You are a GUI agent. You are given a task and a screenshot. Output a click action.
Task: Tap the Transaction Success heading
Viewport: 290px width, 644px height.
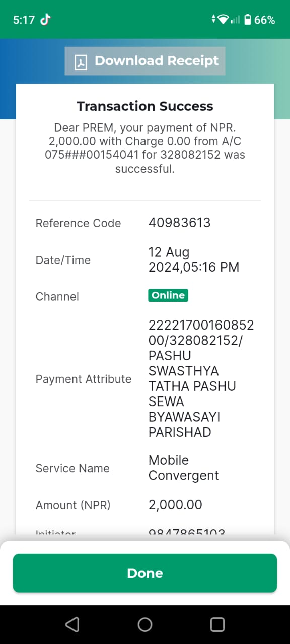click(145, 106)
